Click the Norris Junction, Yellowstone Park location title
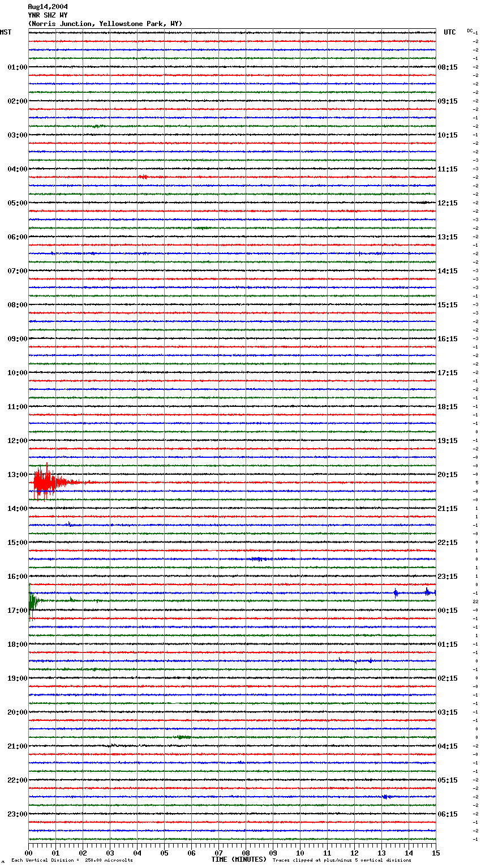Screen dimensions: 481x868 [x=105, y=24]
